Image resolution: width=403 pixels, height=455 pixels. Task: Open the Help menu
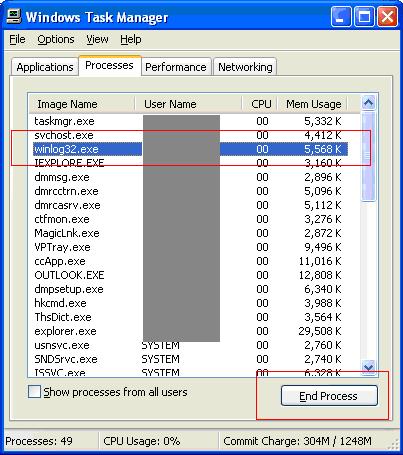tap(131, 39)
